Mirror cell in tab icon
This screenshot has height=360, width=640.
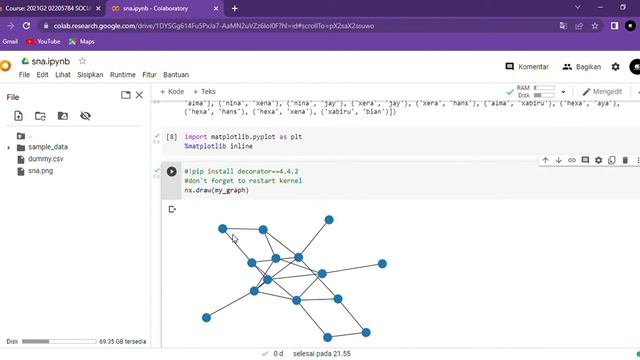[611, 160]
